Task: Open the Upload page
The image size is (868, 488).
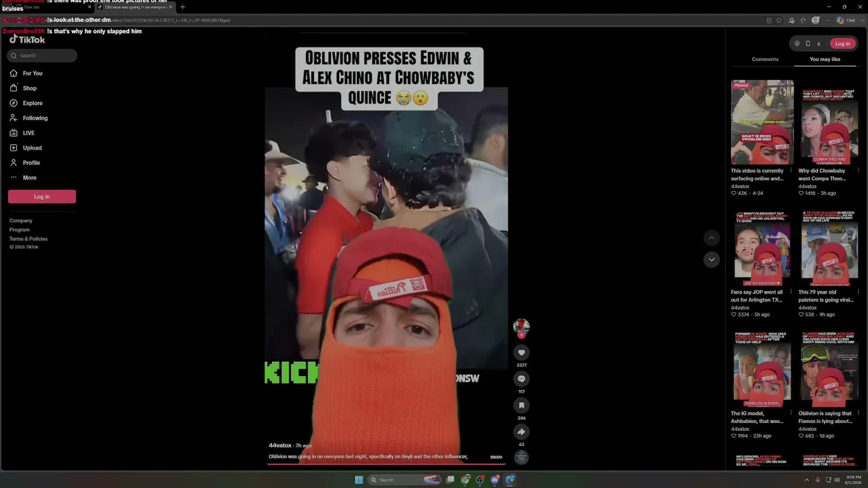Action: (26, 148)
